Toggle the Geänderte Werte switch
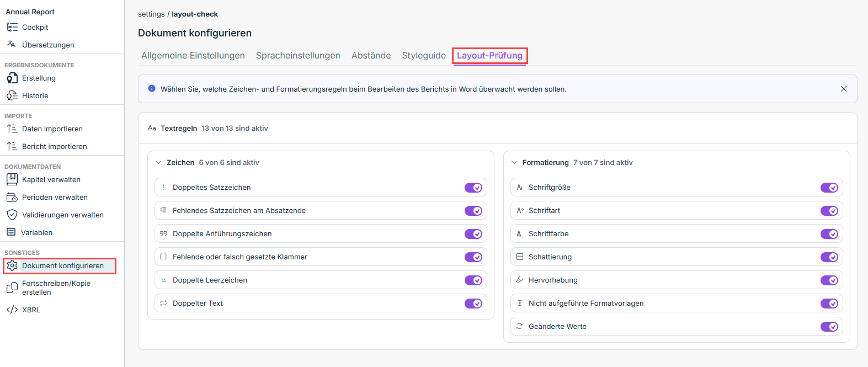The width and height of the screenshot is (868, 367). [x=829, y=327]
